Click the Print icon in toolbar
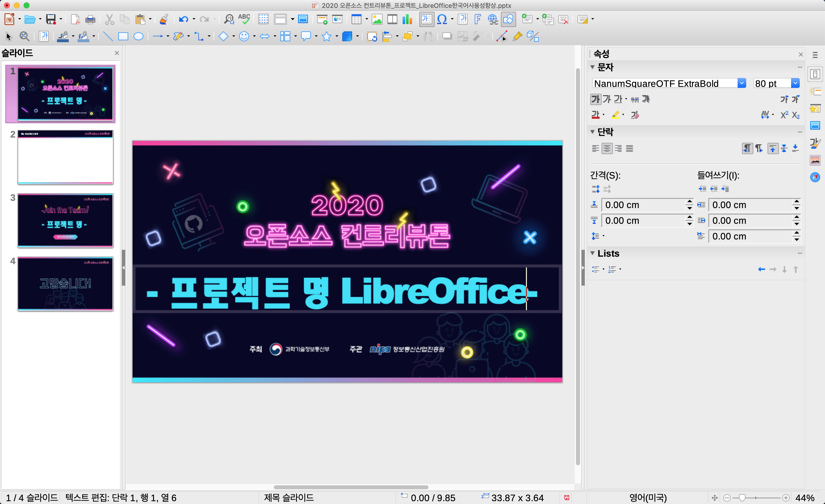 pos(90,19)
